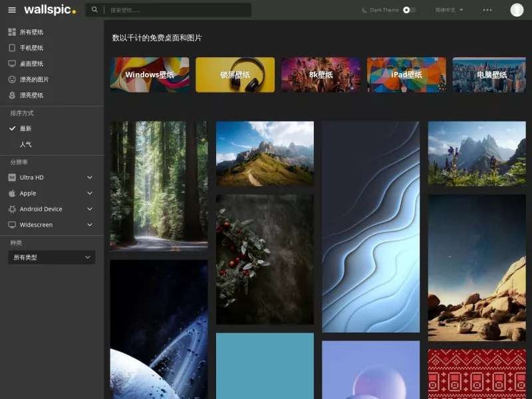Click the desktop monitor icon for 桌面壁纸

point(12,63)
